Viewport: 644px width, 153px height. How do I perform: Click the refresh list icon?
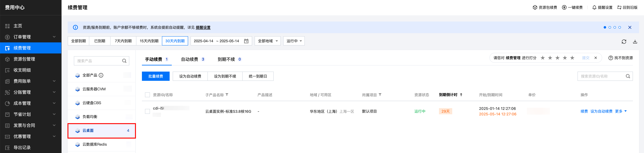624,42
